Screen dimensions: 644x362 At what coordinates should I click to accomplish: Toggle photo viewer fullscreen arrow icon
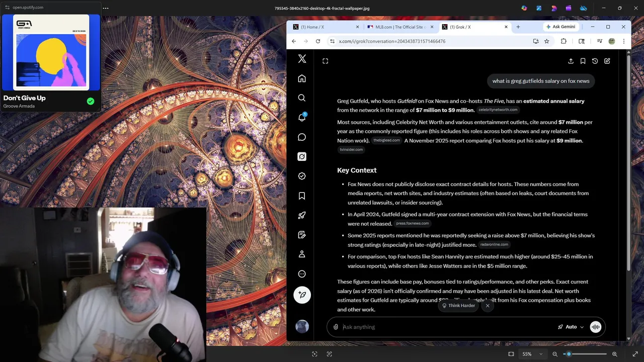[x=635, y=354]
